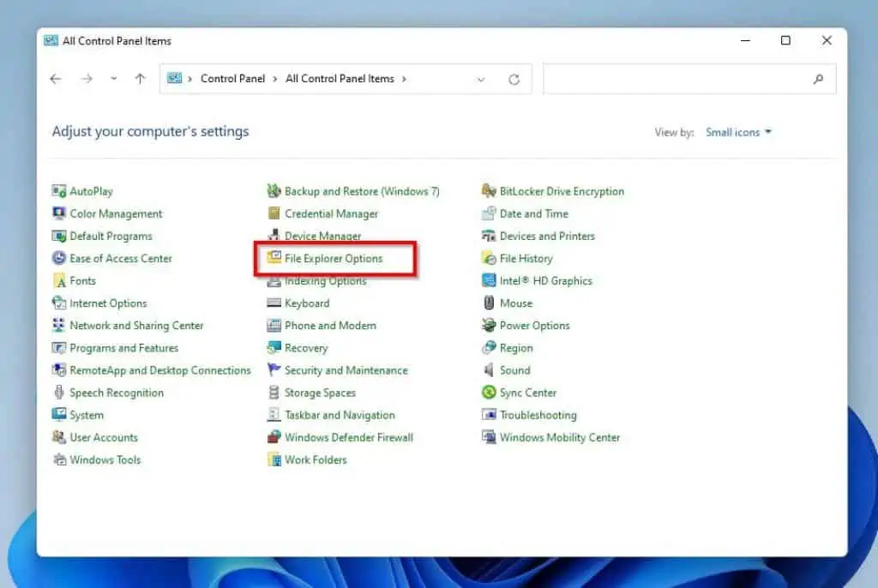Click the Programs and Features icon
The image size is (878, 588).
(x=59, y=348)
